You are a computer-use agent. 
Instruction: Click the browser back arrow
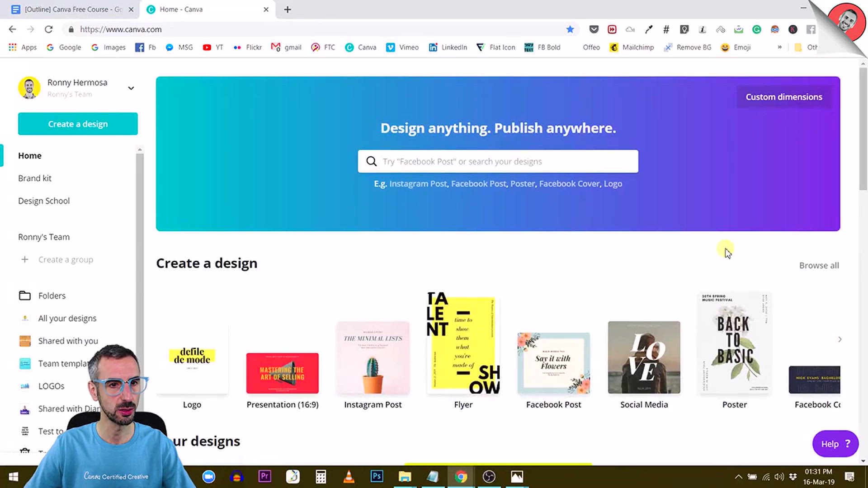click(x=12, y=29)
